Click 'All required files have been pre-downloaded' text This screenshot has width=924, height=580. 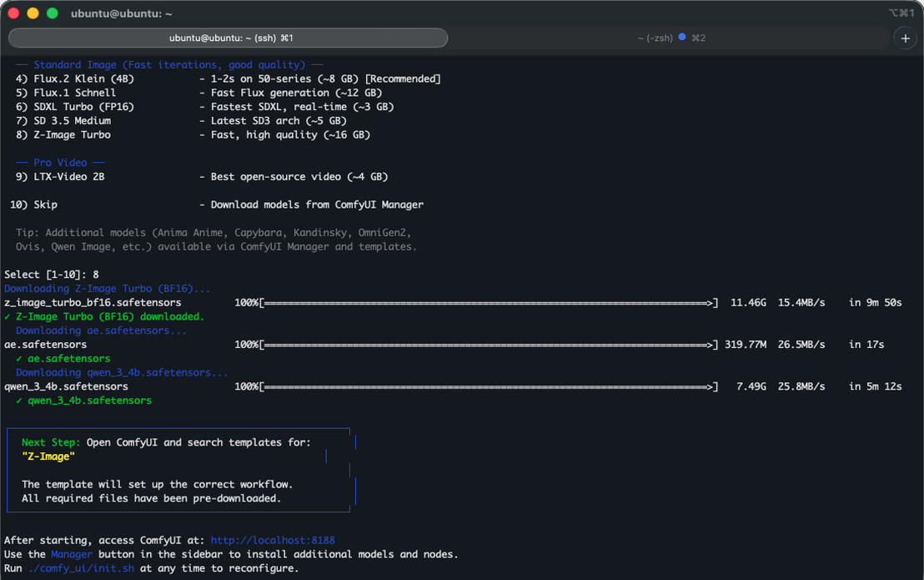pyautogui.click(x=152, y=498)
